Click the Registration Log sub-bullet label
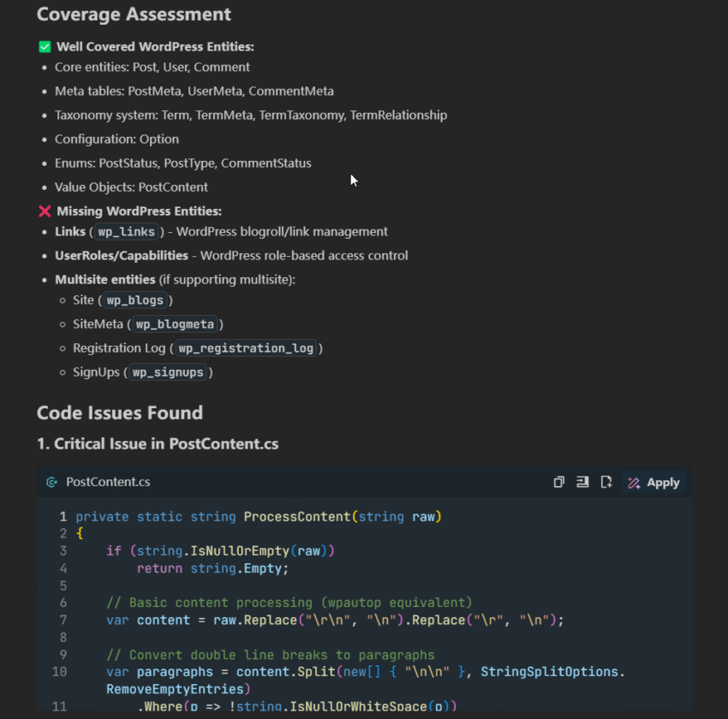728x719 pixels. (x=119, y=348)
